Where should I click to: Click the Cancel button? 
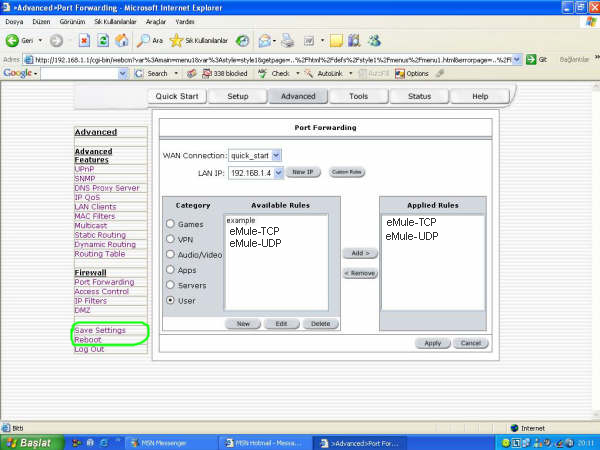point(471,343)
